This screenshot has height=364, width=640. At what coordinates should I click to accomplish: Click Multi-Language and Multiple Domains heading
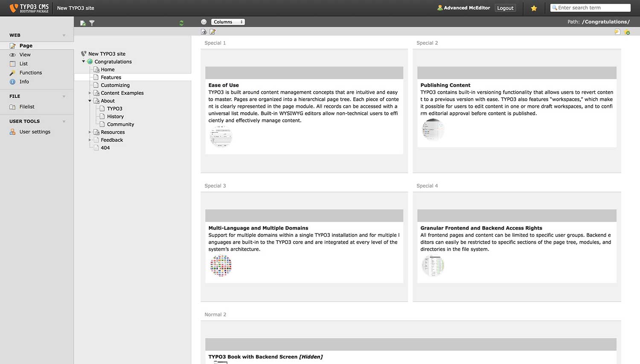(258, 228)
